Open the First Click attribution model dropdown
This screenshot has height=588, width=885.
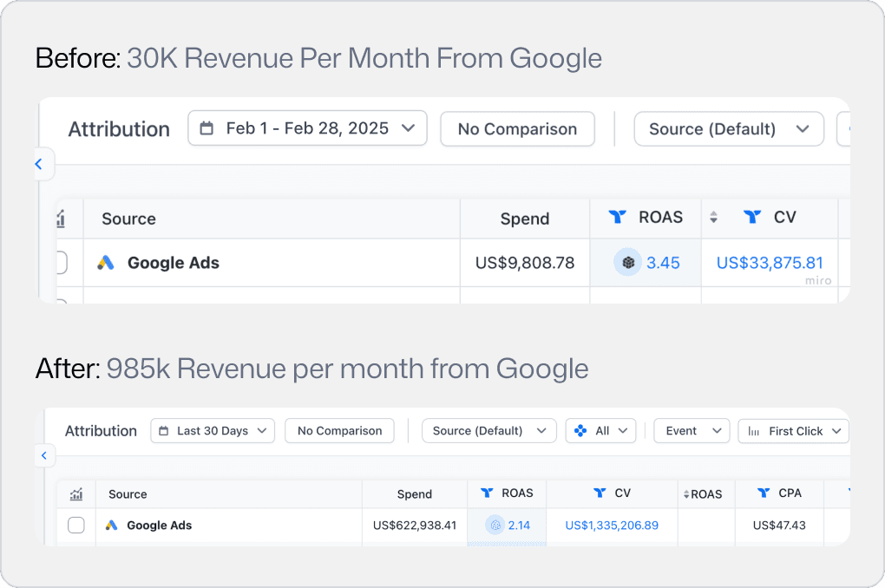pos(793,431)
